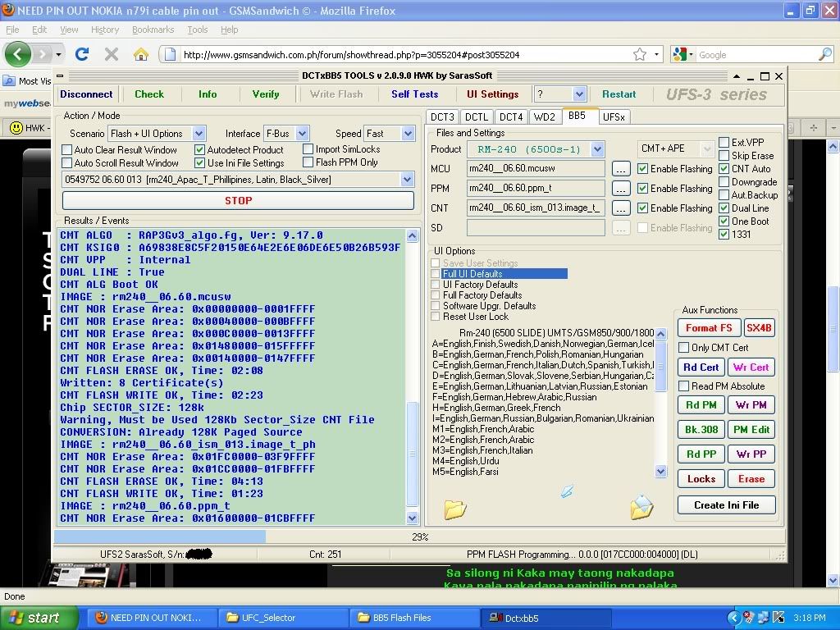
Task: Browse for MCU file with ... button
Action: point(621,169)
